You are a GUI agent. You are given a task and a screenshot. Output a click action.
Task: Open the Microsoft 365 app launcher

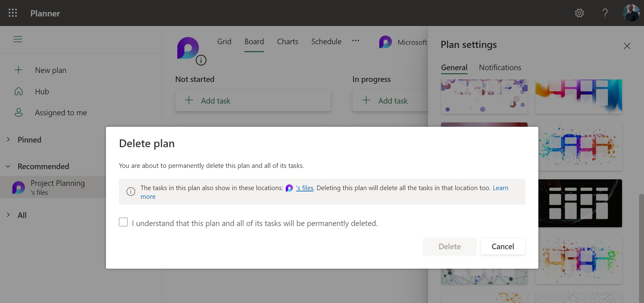[12, 13]
